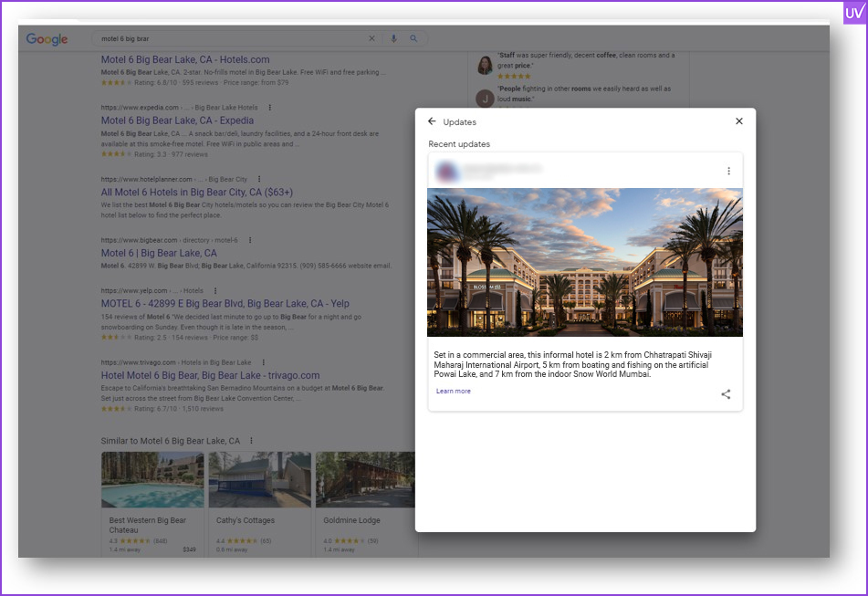868x596 pixels.
Task: Click Goldmine Lodge hotel name
Action: point(351,521)
